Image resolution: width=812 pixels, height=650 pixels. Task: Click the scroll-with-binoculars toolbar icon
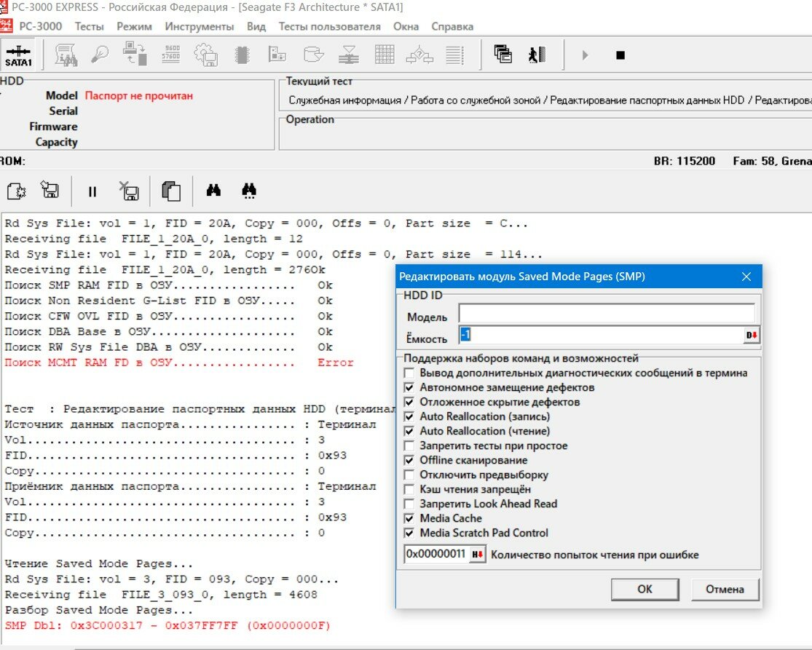[x=66, y=55]
